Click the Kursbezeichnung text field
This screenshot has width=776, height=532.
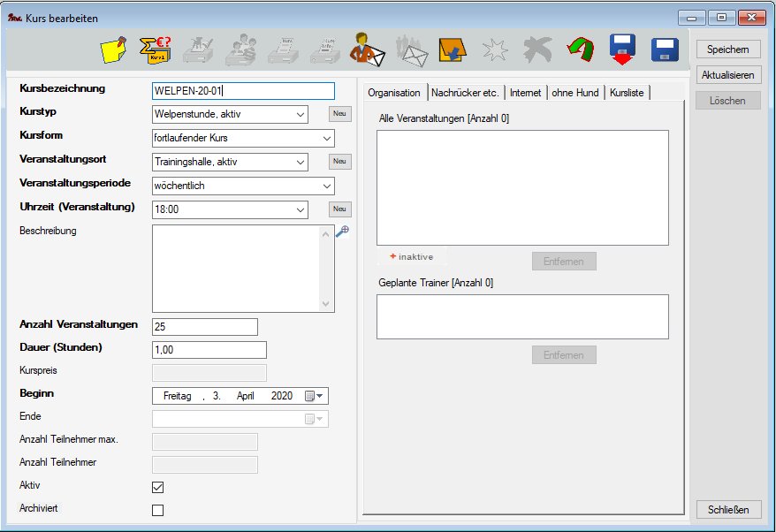coord(243,90)
